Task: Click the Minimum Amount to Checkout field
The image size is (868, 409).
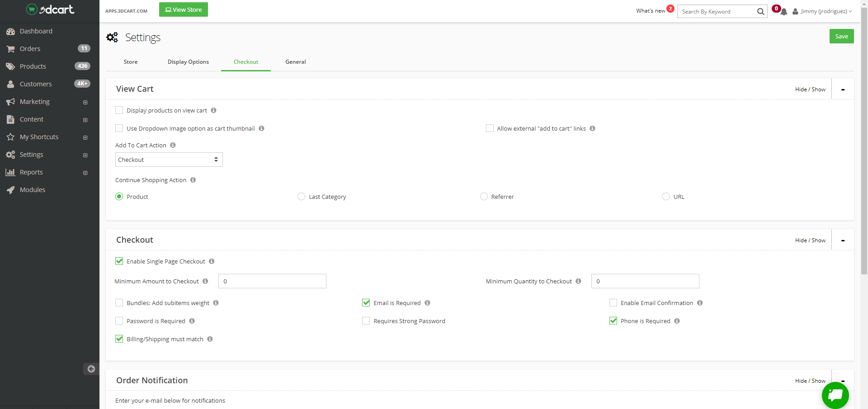Action: [272, 281]
